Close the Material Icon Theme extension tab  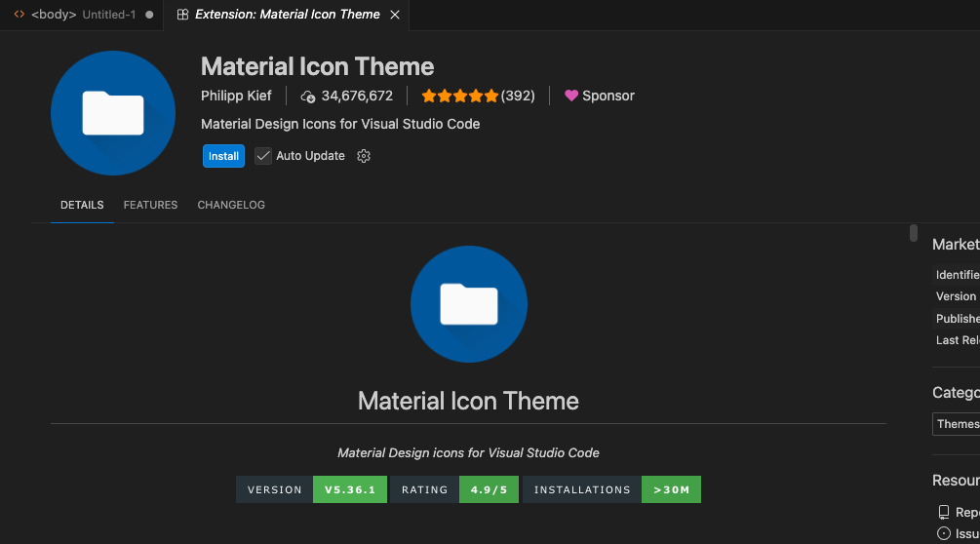coord(395,15)
